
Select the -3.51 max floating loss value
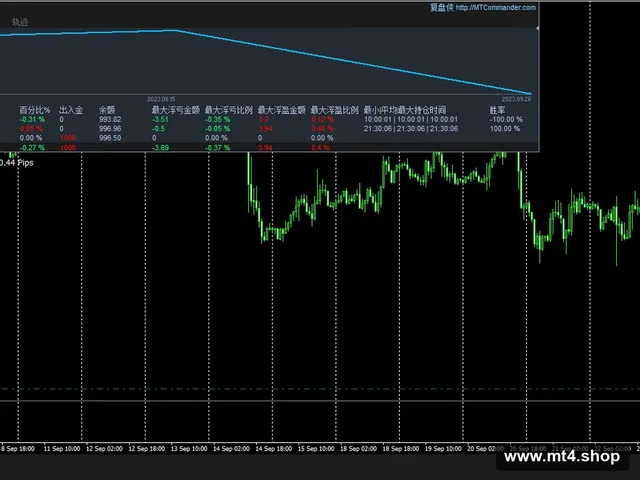click(x=160, y=120)
